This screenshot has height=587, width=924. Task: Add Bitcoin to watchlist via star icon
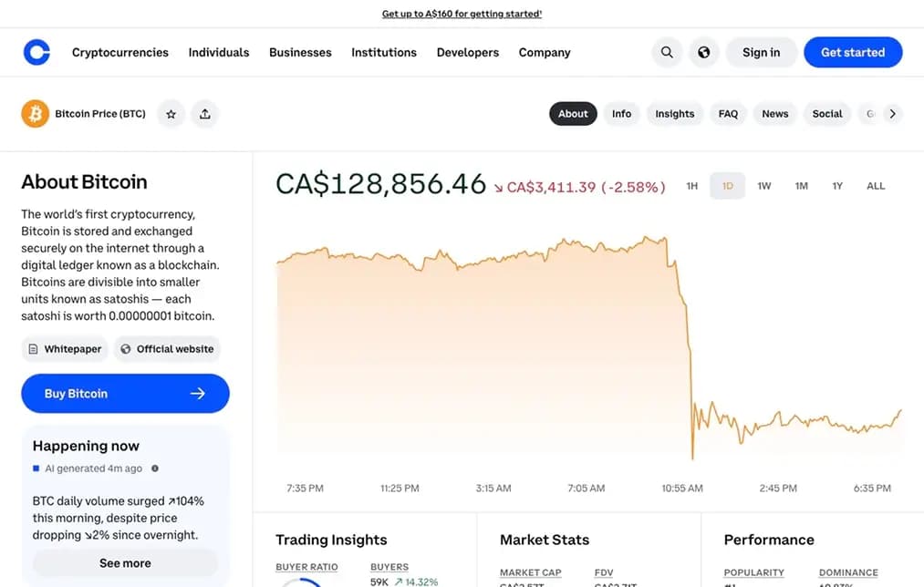coord(171,113)
